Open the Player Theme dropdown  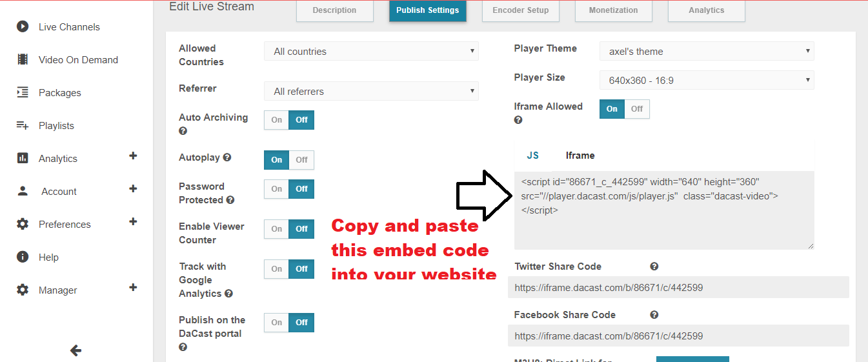click(x=706, y=52)
